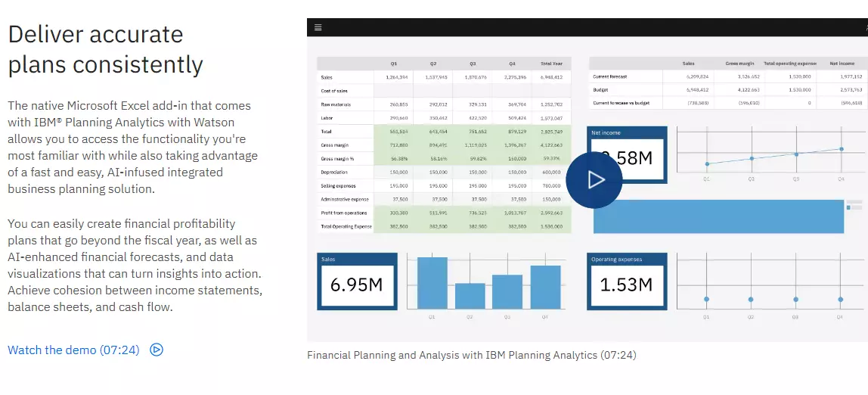Click the Operating expenses 1.53M card
This screenshot has height=395, width=868.
click(628, 281)
